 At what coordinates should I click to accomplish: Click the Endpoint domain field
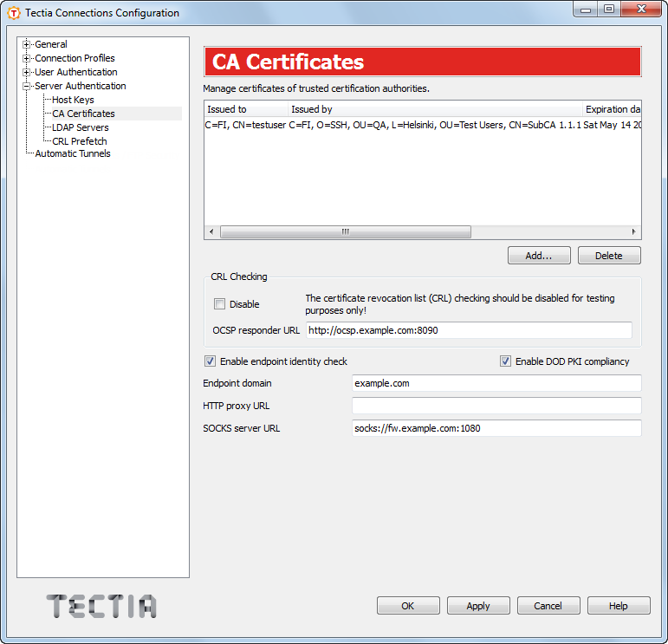(x=496, y=383)
